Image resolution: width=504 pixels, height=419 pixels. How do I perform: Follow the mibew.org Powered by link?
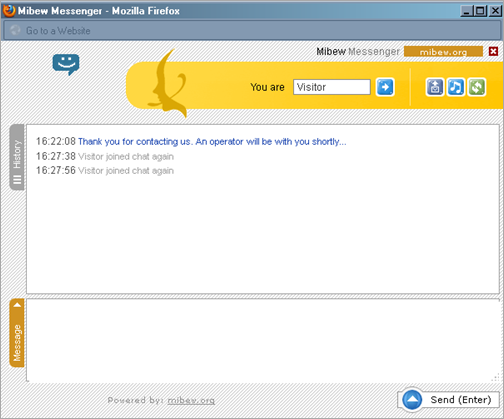coord(191,400)
